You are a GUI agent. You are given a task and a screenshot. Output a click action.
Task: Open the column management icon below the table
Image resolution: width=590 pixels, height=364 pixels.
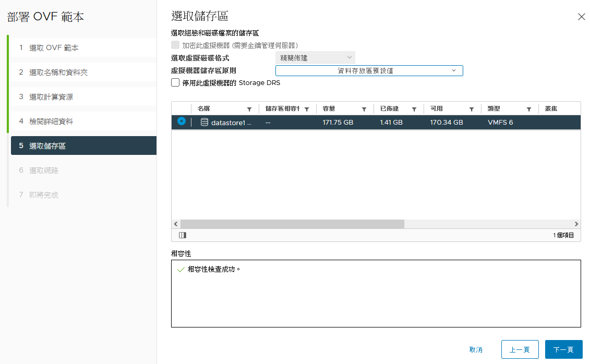click(x=182, y=235)
